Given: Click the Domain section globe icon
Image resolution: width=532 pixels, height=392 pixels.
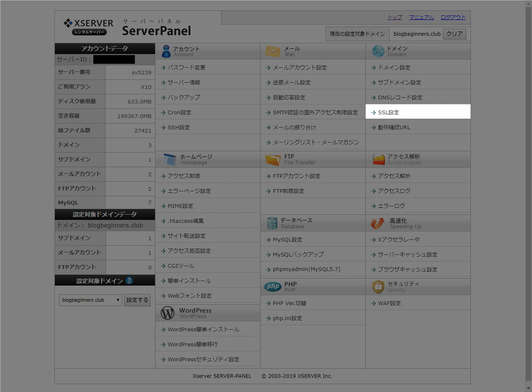Looking at the screenshot, I should [x=378, y=51].
